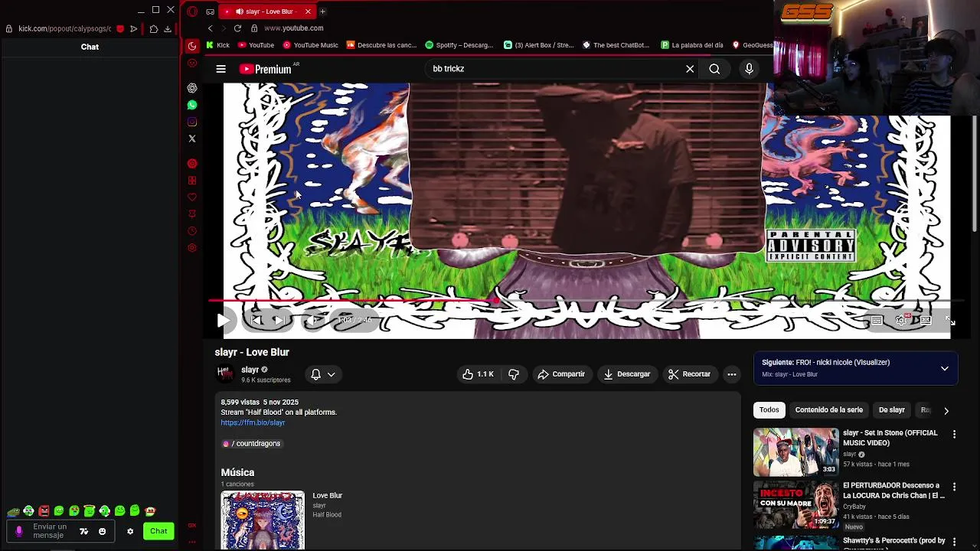Viewport: 980px width, 551px height.
Task: Select the angry red emote in chat
Action: pos(44,510)
